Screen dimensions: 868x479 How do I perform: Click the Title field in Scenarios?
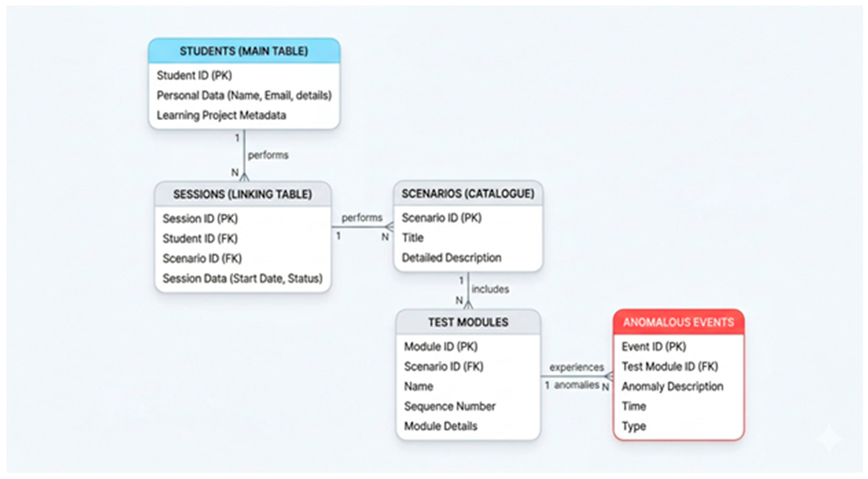pos(413,238)
